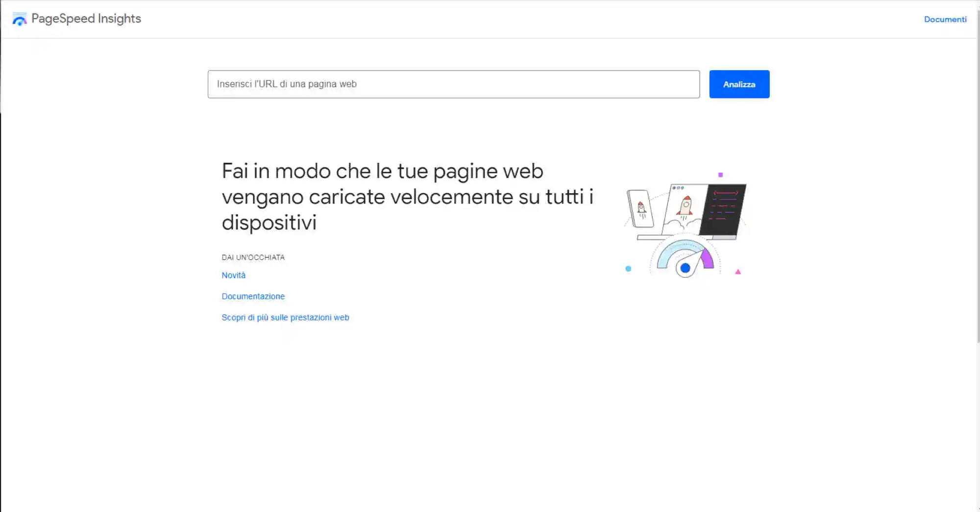Open the Novità link
This screenshot has height=512, width=980.
tap(233, 275)
